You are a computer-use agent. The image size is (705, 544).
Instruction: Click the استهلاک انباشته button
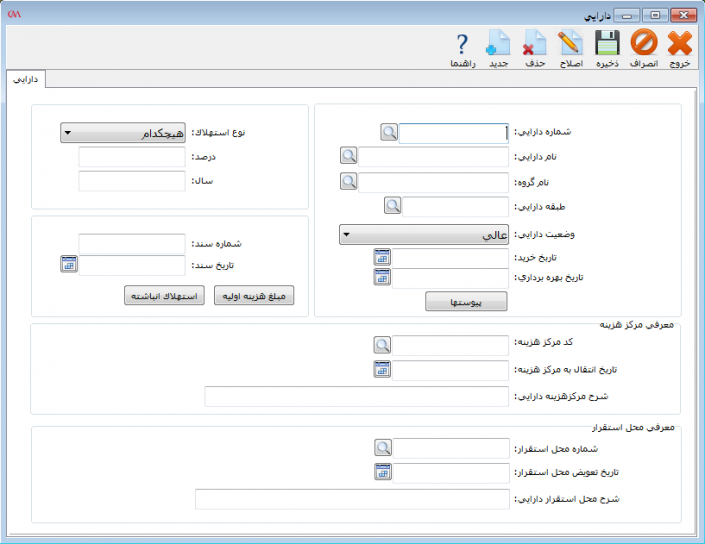point(164,296)
